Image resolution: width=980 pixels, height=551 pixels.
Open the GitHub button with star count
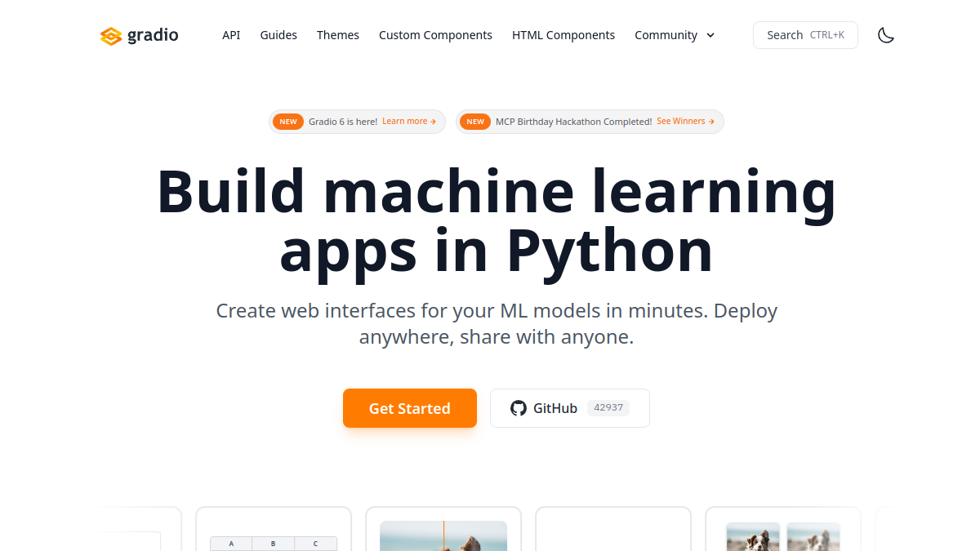coord(570,408)
